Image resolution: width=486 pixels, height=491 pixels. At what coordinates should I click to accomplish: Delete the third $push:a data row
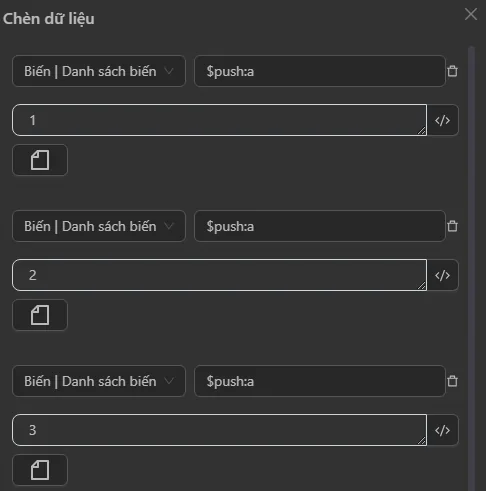click(452, 381)
